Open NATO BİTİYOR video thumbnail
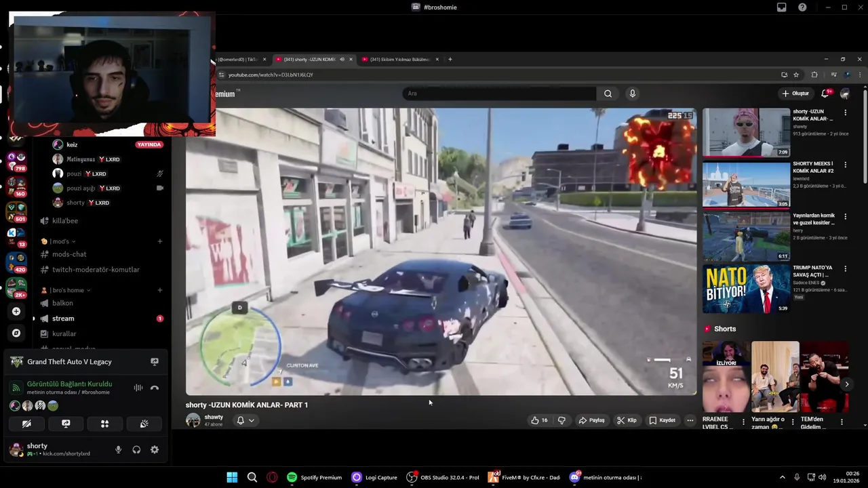The image size is (868, 488). (746, 289)
